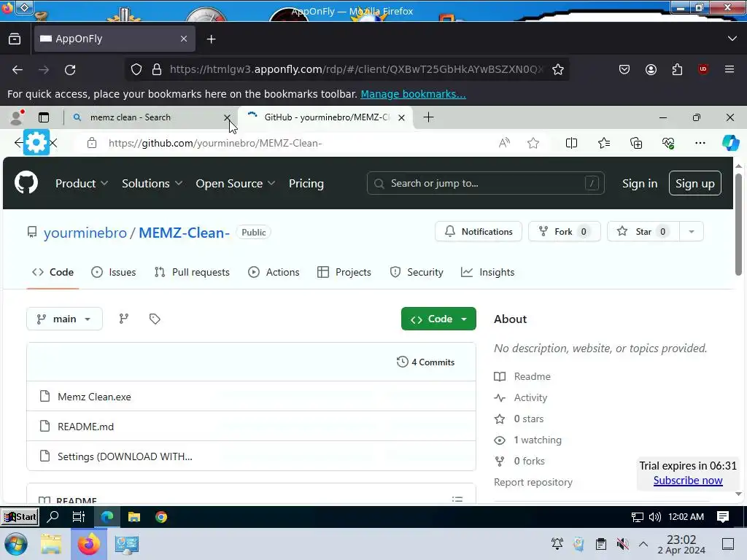Expand Solutions navigation dropdown

click(152, 183)
